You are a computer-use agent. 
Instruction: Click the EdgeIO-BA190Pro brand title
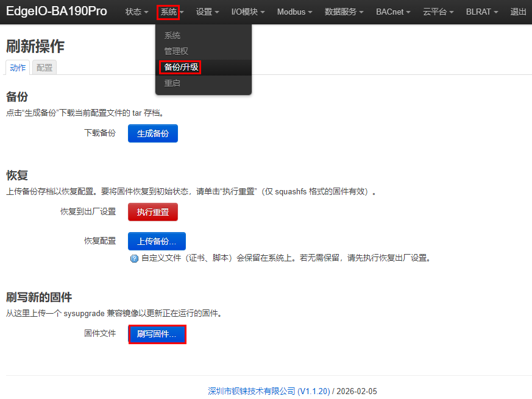point(56,11)
